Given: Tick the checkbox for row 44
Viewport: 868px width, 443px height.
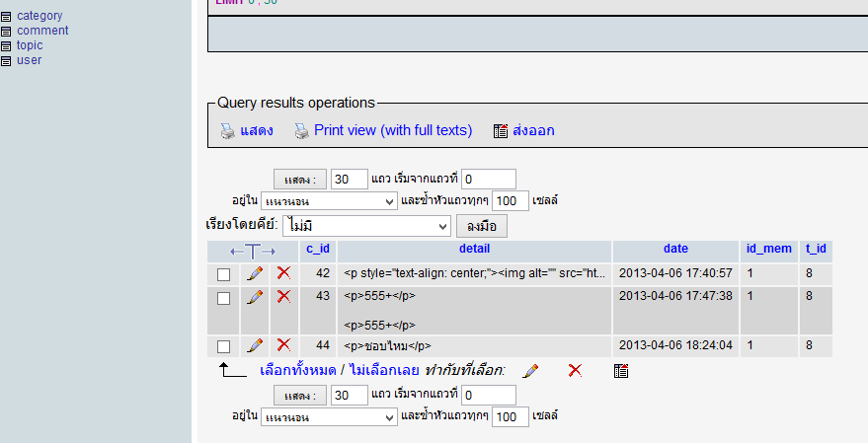Looking at the screenshot, I should tap(223, 346).
